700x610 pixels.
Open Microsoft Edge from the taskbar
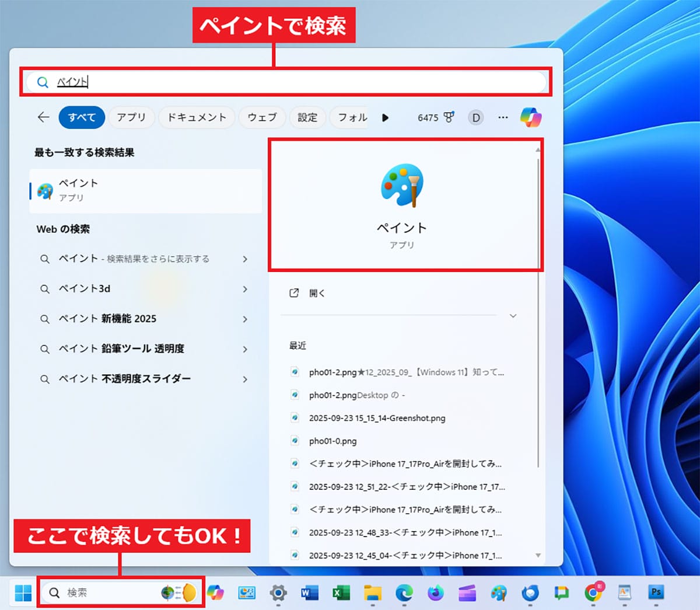[x=404, y=593]
